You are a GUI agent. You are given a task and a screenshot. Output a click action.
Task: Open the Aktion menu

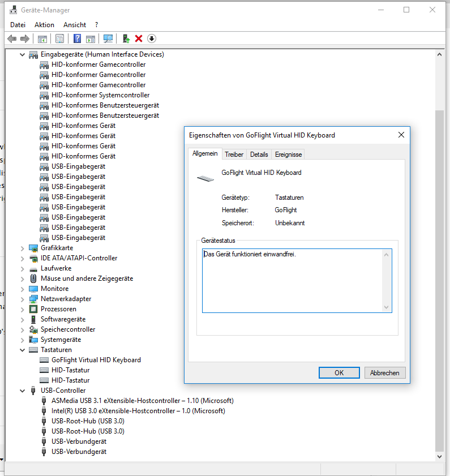44,25
